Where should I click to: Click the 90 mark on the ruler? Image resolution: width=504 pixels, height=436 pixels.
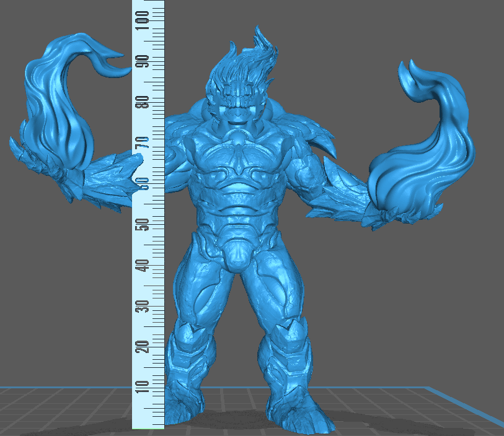143,62
